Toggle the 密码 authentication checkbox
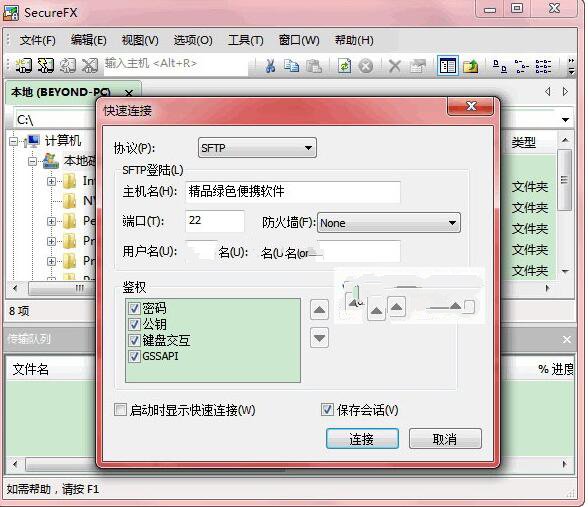The height and width of the screenshot is (507, 588). pos(134,308)
